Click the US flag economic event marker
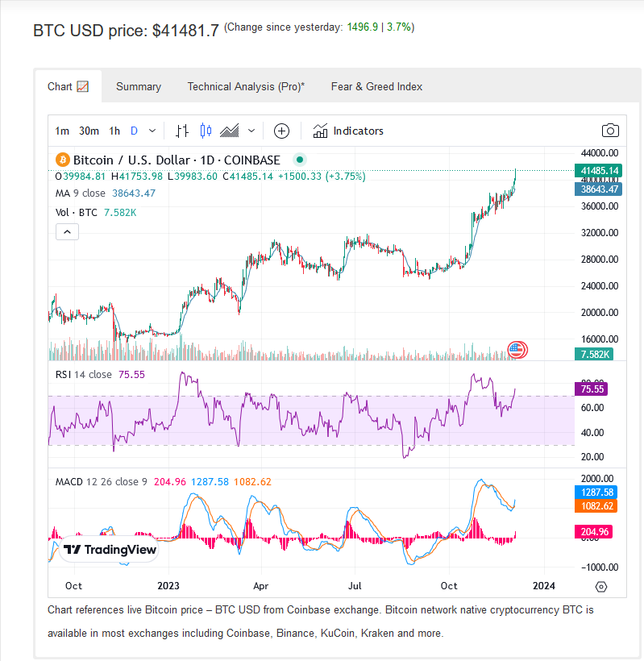644x661 pixels. (517, 350)
